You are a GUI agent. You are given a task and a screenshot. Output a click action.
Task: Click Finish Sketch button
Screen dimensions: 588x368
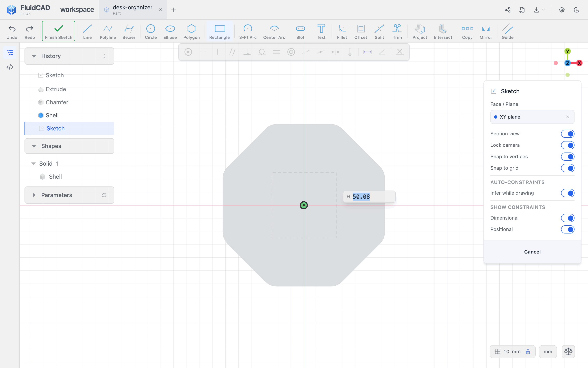[59, 31]
